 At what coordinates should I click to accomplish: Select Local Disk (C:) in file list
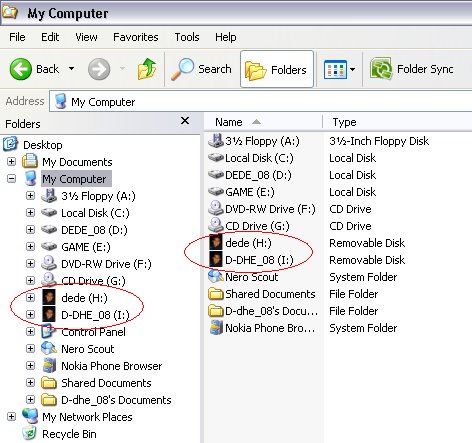259,158
